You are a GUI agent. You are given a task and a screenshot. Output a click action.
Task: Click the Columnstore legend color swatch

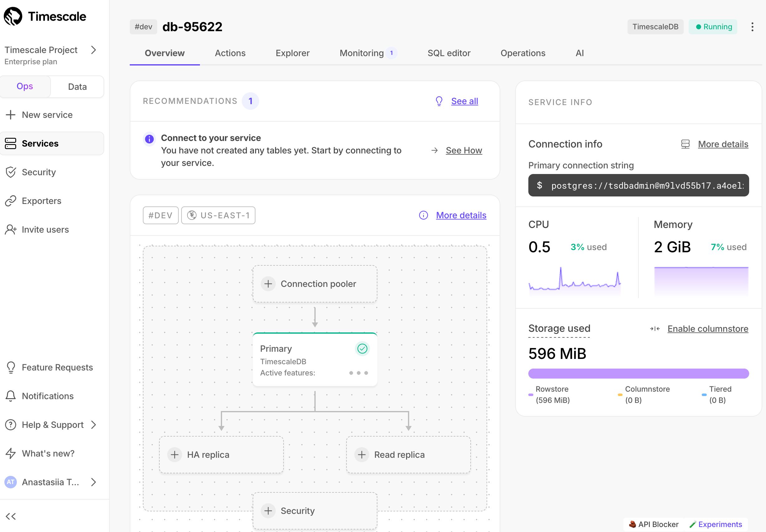click(x=620, y=395)
